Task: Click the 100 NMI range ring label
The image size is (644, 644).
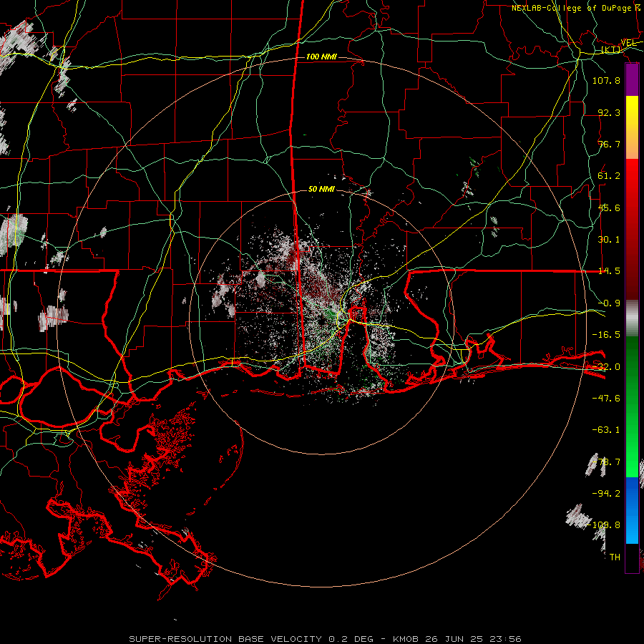Action: (321, 57)
